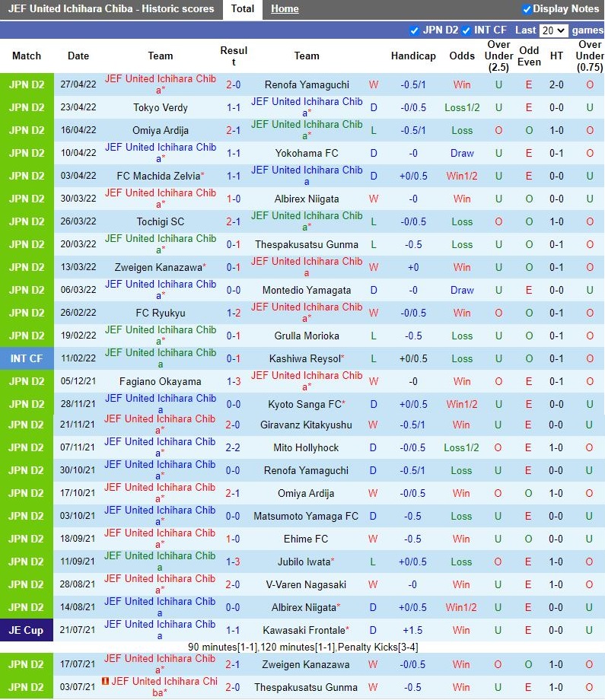Open Giravanz Kitakyushu team link
The image size is (605, 700).
[x=306, y=425]
